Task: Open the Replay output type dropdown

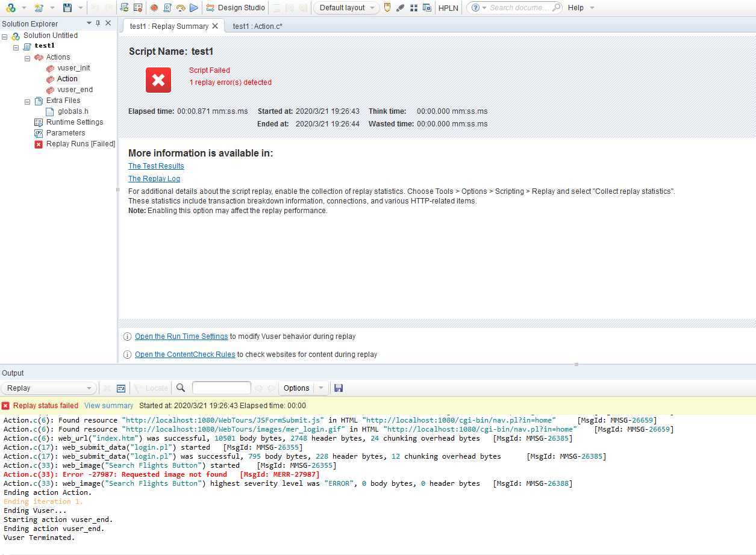Action: pos(48,388)
